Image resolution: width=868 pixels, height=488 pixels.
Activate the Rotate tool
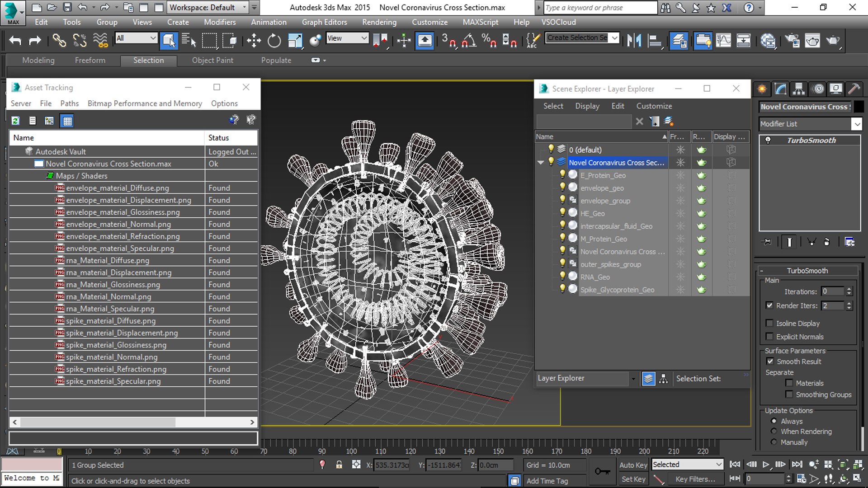tap(274, 41)
